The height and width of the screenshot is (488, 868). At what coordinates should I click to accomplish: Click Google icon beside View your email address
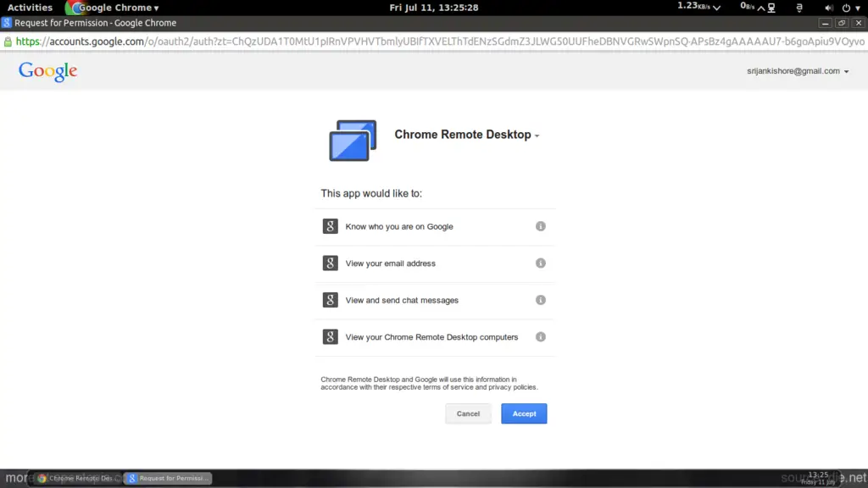pos(330,263)
